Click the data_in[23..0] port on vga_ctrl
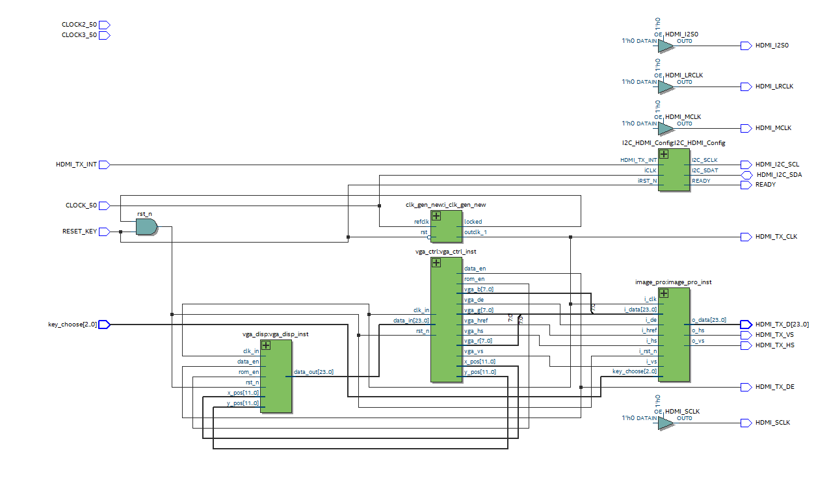829x504 pixels. click(x=411, y=321)
